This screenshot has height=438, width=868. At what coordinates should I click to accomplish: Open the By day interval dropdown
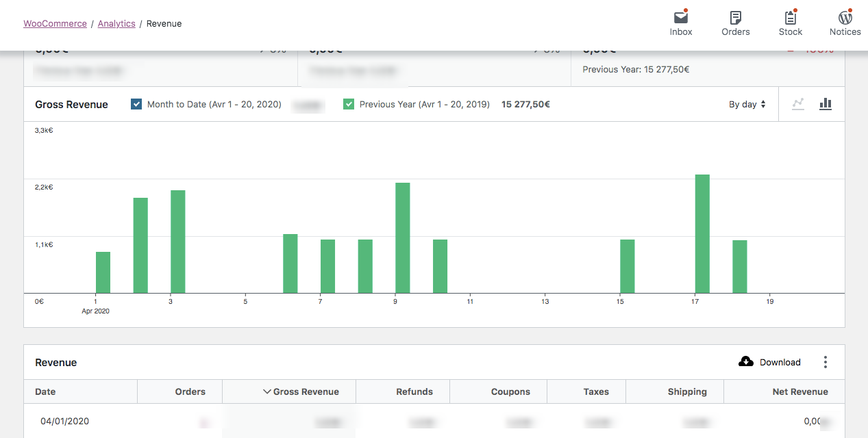(747, 105)
